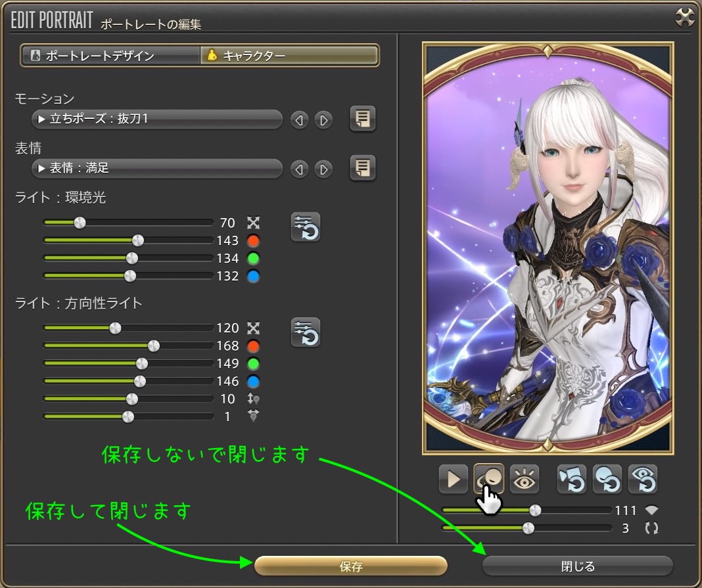The image size is (702, 588).
Task: Select the キャラクター tab
Action: (x=289, y=56)
